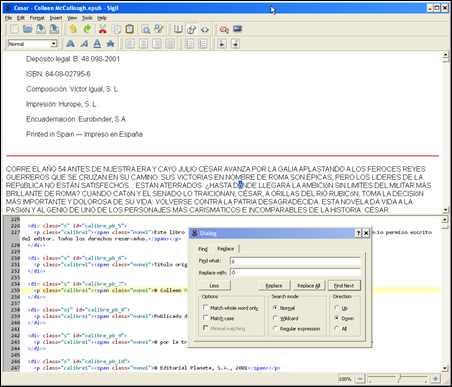
Task: Click the Less button
Action: pos(214,286)
